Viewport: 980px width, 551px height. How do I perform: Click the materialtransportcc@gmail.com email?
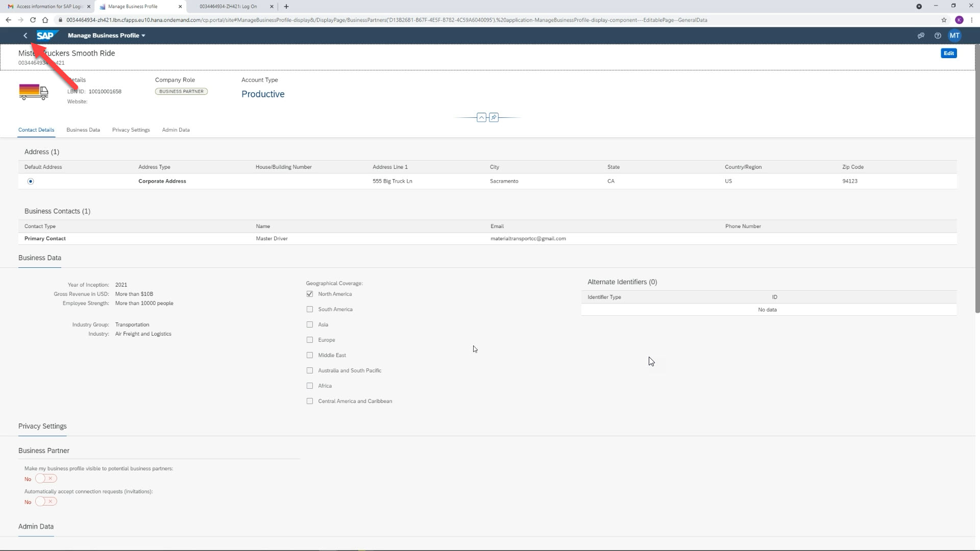(x=528, y=239)
